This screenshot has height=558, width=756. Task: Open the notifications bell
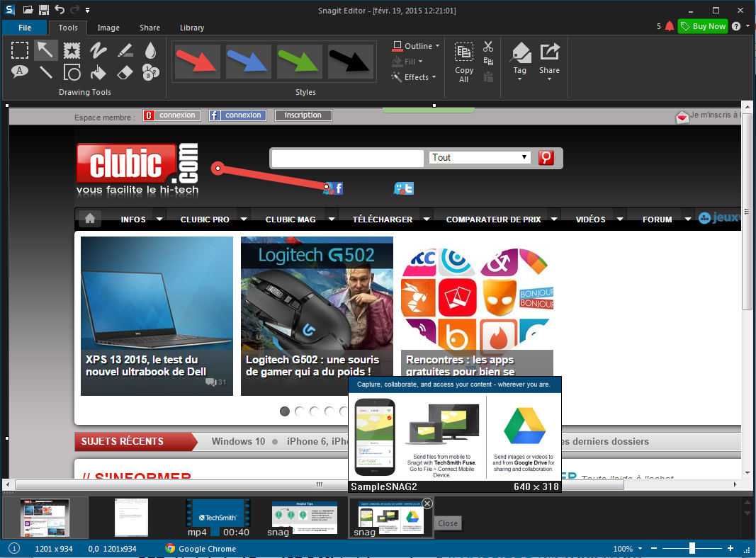pos(670,26)
